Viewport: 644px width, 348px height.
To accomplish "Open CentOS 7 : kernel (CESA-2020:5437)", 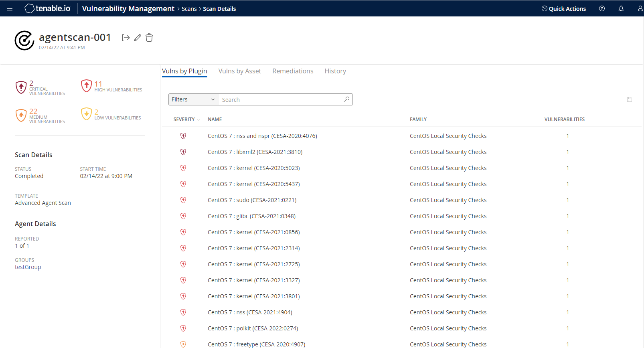I will 254,184.
